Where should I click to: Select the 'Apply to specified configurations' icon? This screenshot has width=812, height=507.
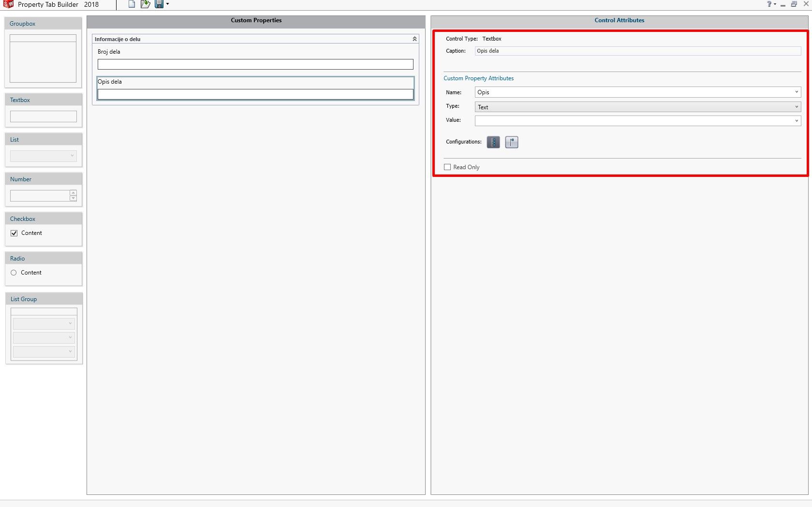tap(511, 142)
